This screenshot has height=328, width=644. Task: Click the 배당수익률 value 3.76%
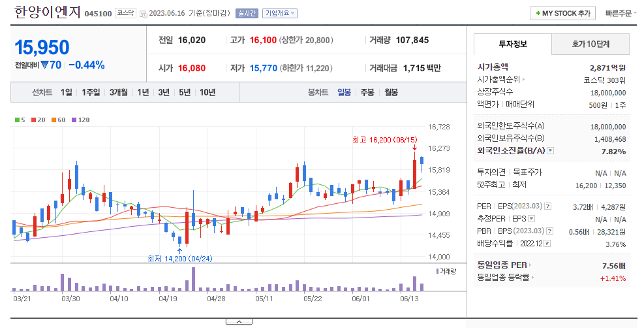(x=616, y=244)
